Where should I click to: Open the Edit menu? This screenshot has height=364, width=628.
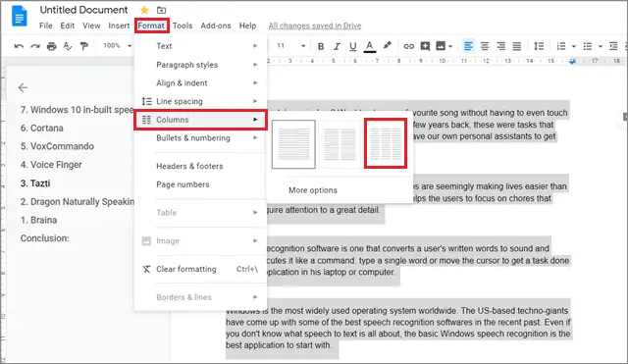click(x=68, y=26)
